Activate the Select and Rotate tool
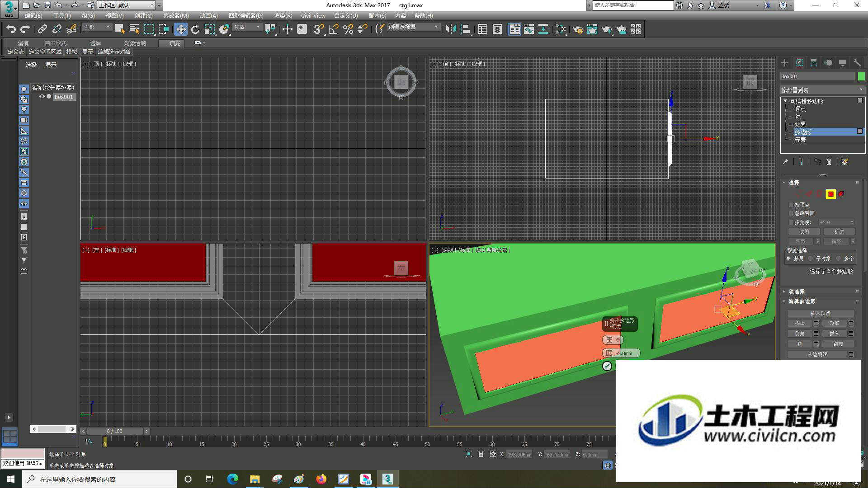Screen dimensions: 868x489 click(195, 29)
